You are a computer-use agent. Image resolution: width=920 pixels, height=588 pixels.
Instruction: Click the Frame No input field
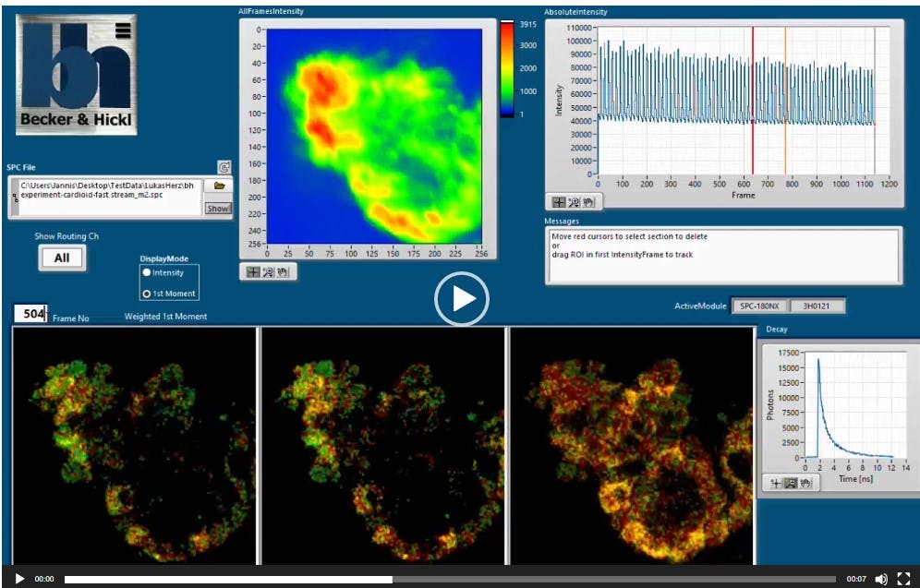click(x=31, y=315)
